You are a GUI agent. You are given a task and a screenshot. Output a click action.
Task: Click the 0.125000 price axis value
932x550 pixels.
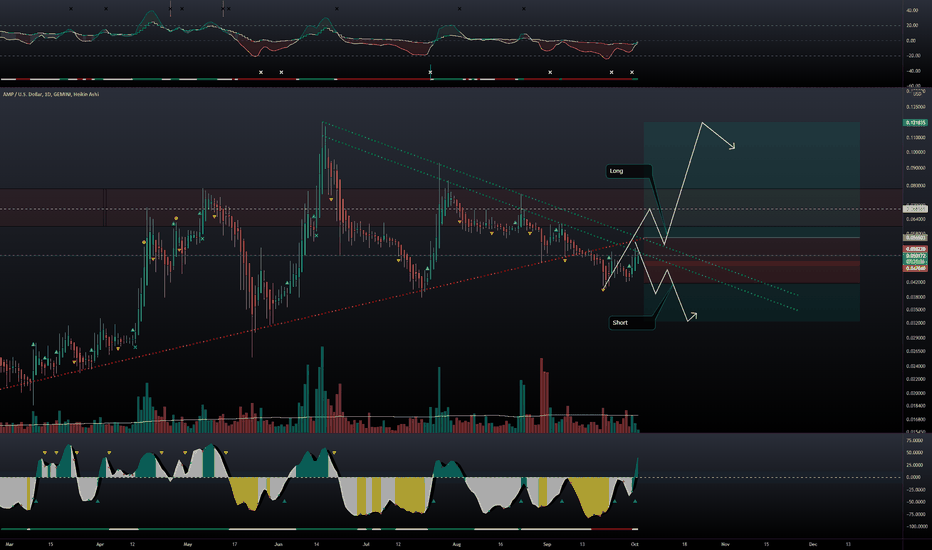(x=915, y=107)
